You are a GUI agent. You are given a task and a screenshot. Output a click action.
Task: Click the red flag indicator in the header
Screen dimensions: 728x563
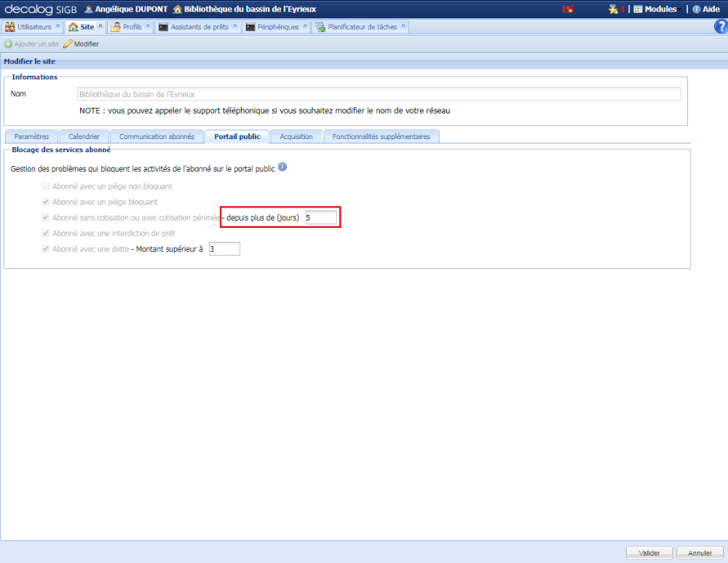pos(569,9)
